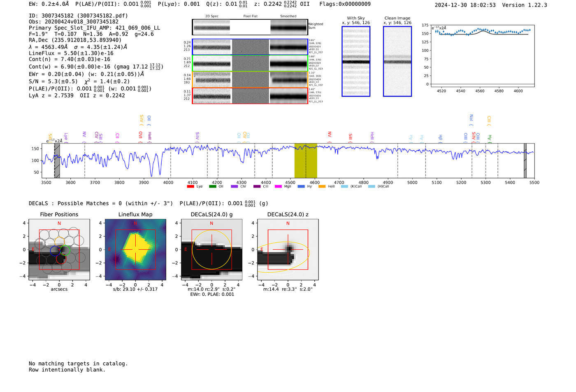Screen dimensions: 576x392
Task: Select the EWr = 0.20(±0.04) line
Action: coord(86,74)
